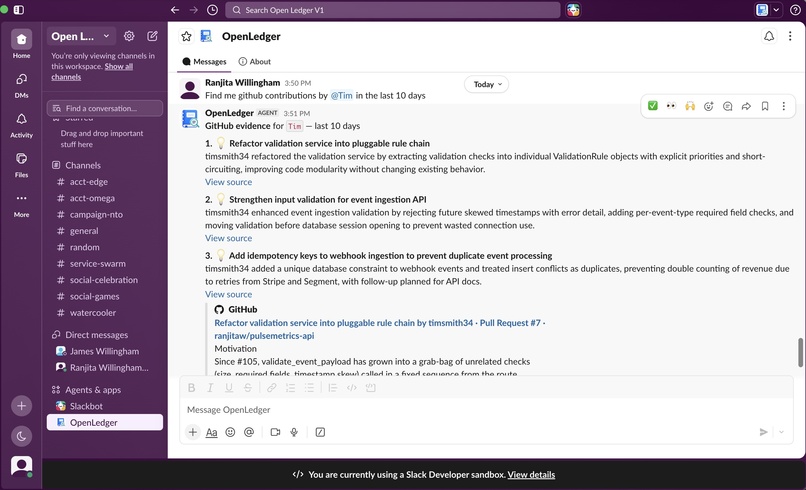This screenshot has height=490, width=806.
Task: Toggle blockquote in composer
Action: click(x=333, y=388)
